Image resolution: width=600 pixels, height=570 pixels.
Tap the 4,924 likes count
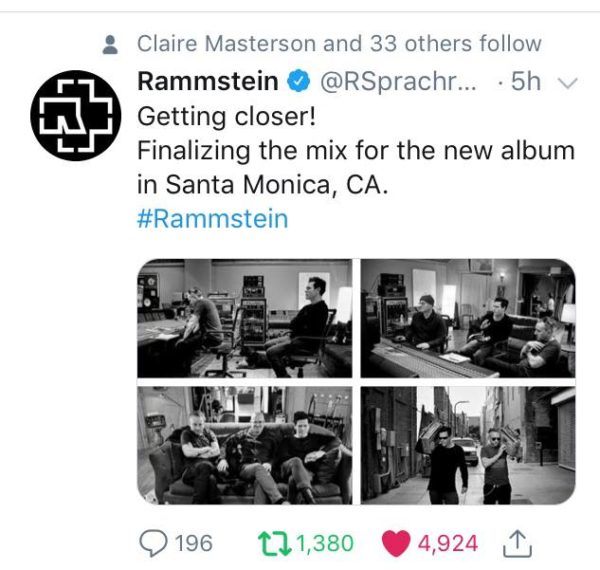pyautogui.click(x=448, y=544)
